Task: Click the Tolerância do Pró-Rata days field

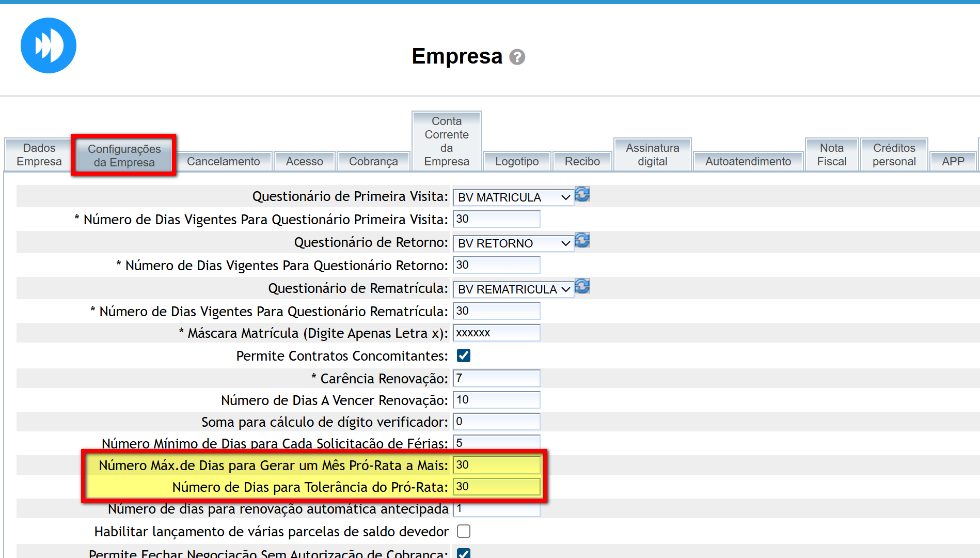Action: click(496, 487)
